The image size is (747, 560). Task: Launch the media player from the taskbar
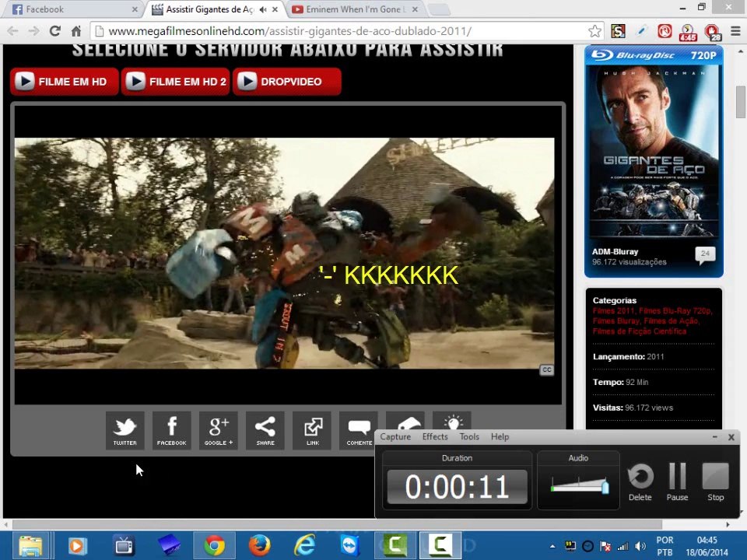(77, 546)
